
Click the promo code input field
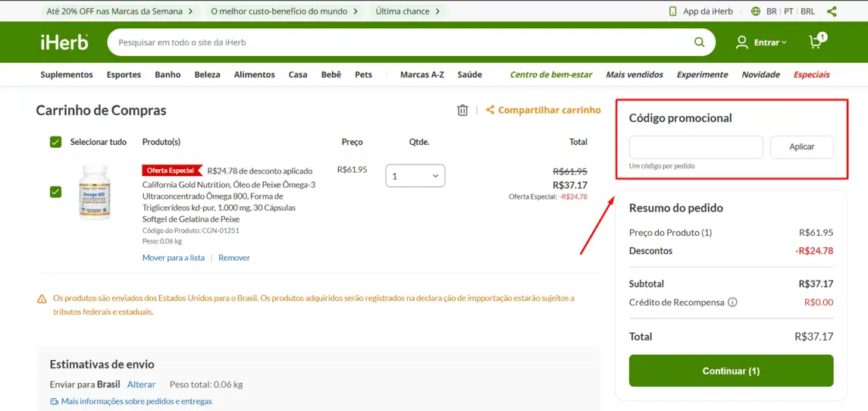[x=696, y=147]
